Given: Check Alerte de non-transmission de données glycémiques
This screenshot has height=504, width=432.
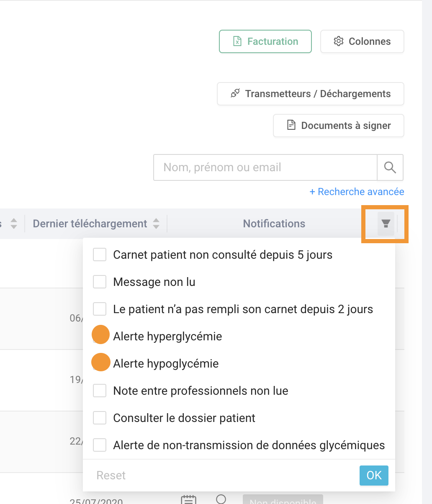Looking at the screenshot, I should (100, 445).
